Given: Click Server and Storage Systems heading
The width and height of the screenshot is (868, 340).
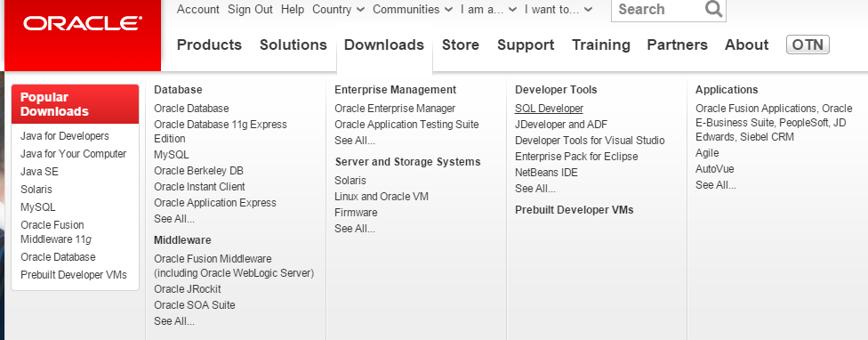Looking at the screenshot, I should (x=407, y=162).
